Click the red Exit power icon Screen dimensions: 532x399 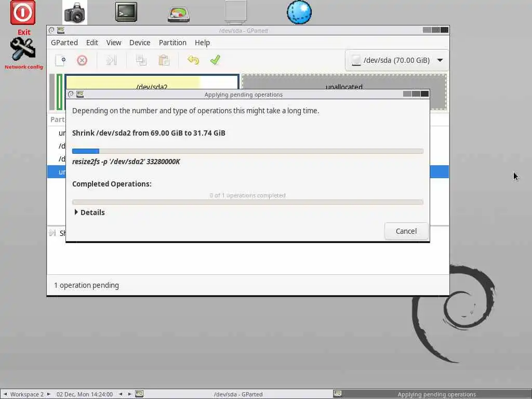pos(23,12)
